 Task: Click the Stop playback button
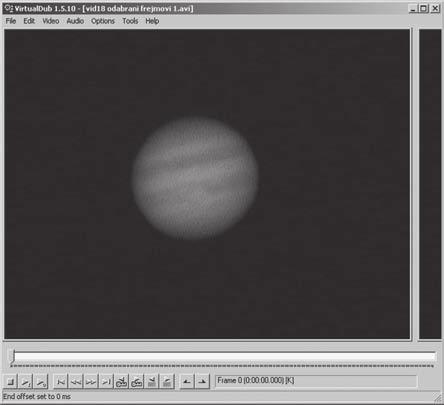click(x=11, y=381)
